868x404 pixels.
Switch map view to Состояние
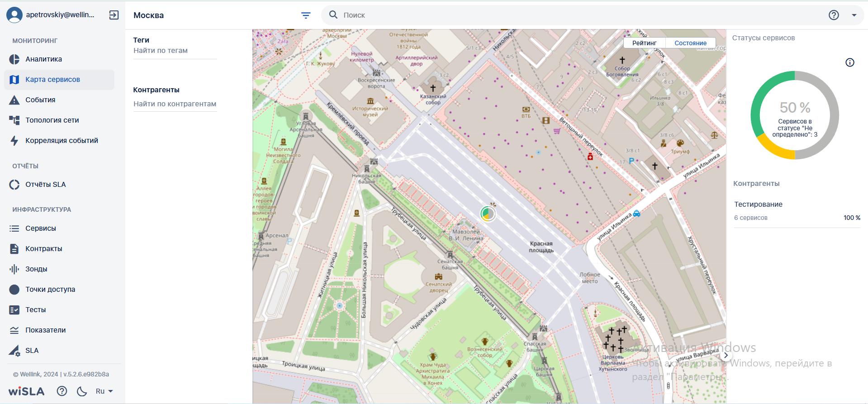tap(690, 43)
